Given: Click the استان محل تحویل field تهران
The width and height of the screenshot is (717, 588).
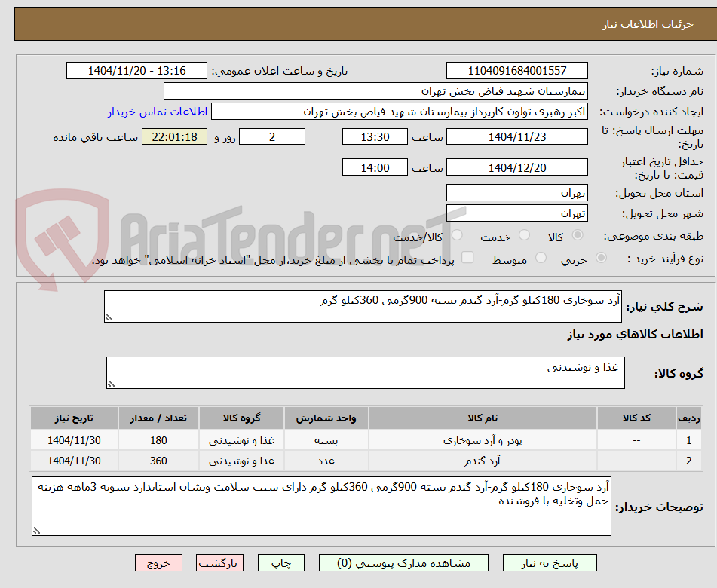Looking at the screenshot, I should click(x=516, y=193).
